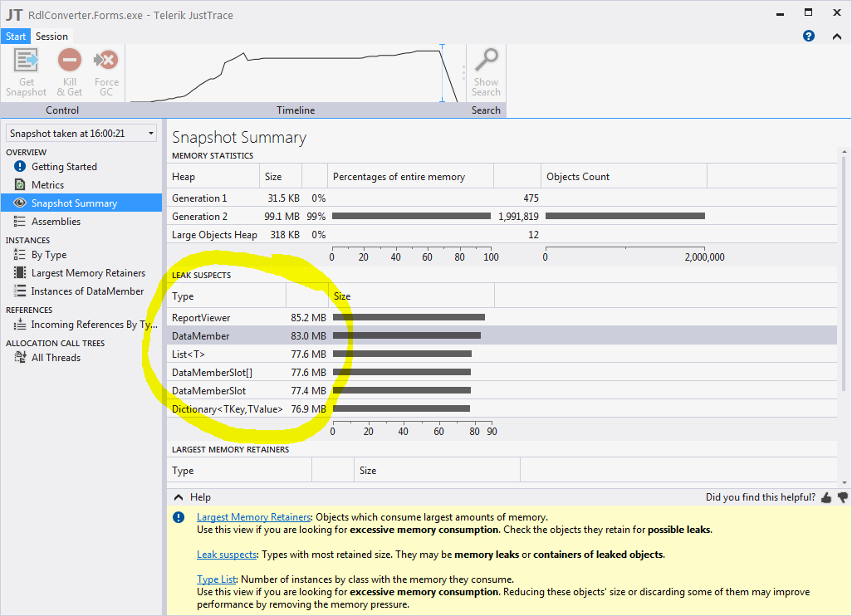The width and height of the screenshot is (852, 616).
Task: Open the Metrics view
Action: point(48,184)
